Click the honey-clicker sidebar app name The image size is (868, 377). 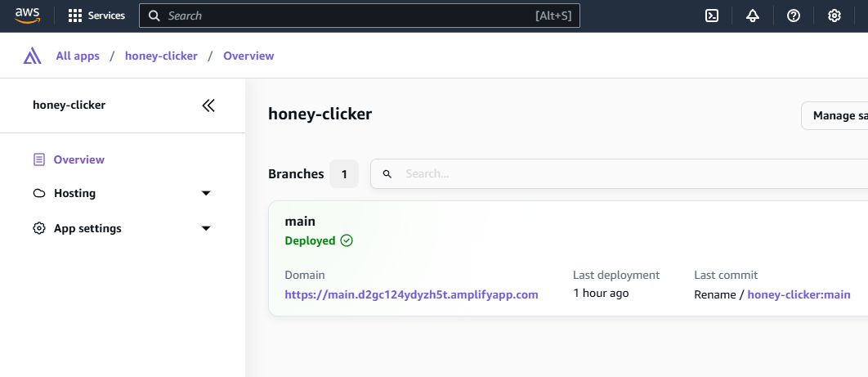coord(69,105)
